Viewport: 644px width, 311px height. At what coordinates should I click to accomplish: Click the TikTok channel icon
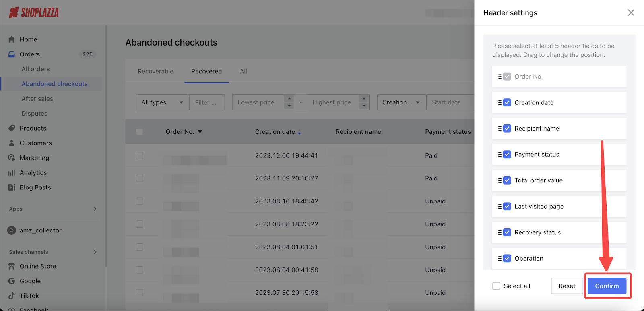[x=12, y=296]
